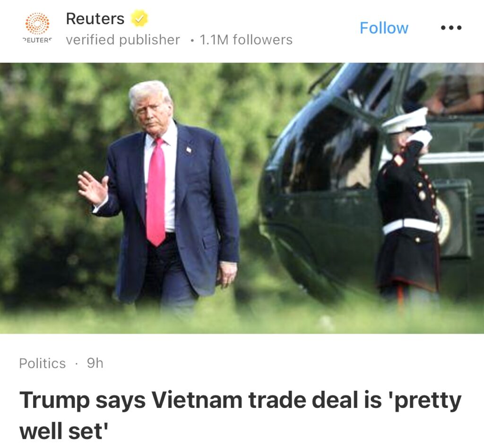The image size is (484, 448).
Task: Click the white Marine cap in the photo
Action: (x=405, y=121)
